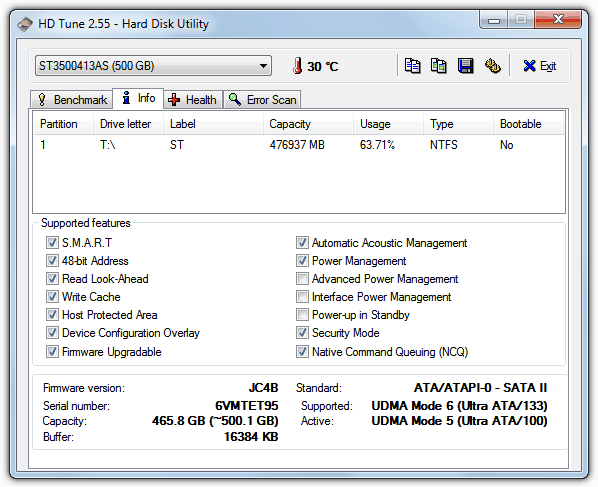Click the HD Tune title bar app icon
The height and width of the screenshot is (487, 598).
pyautogui.click(x=25, y=24)
